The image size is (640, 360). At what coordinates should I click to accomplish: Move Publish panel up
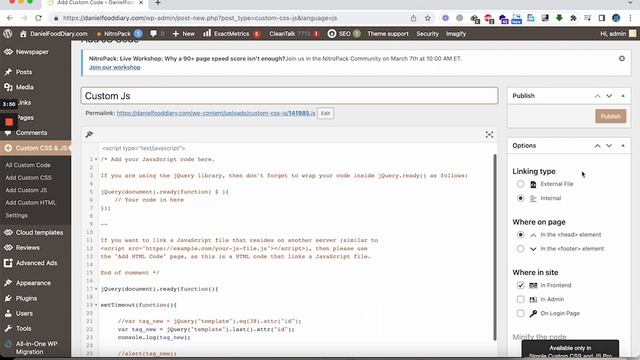tap(597, 96)
